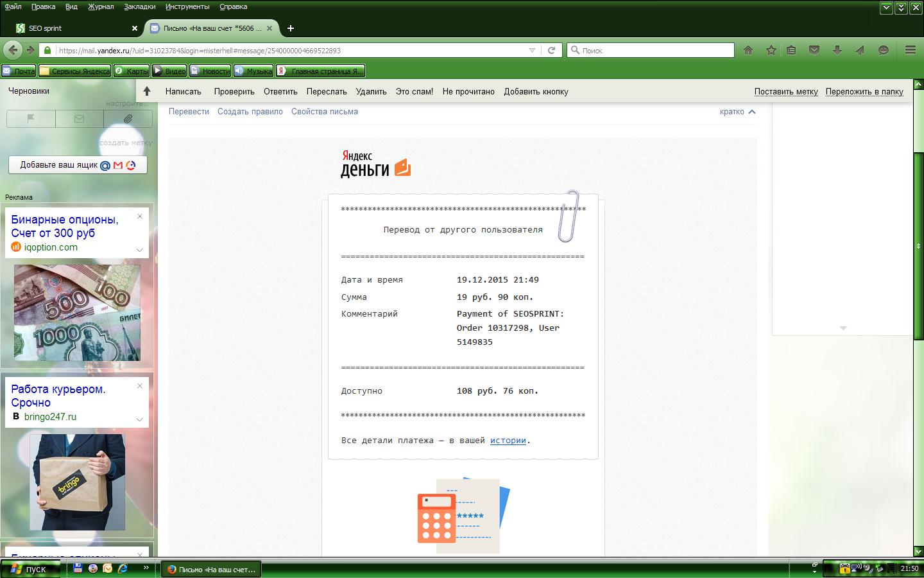924x578 pixels.
Task: Expand the Работа курьером ad options chevron
Action: (x=139, y=419)
